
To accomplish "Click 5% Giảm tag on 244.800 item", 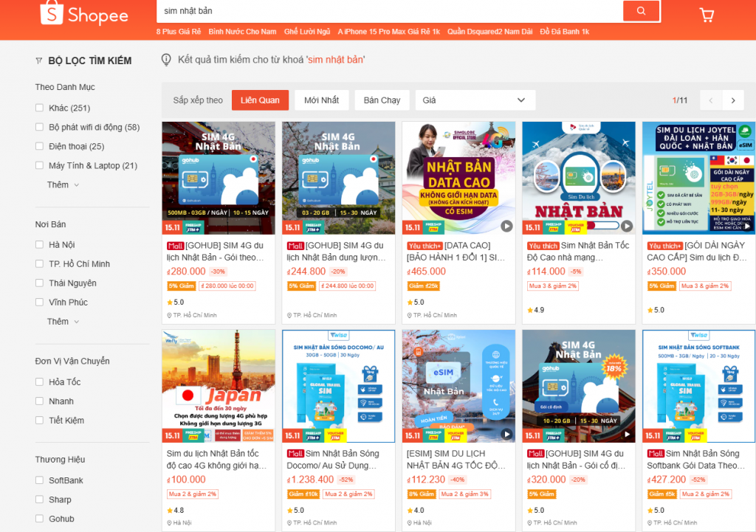I will tap(302, 286).
